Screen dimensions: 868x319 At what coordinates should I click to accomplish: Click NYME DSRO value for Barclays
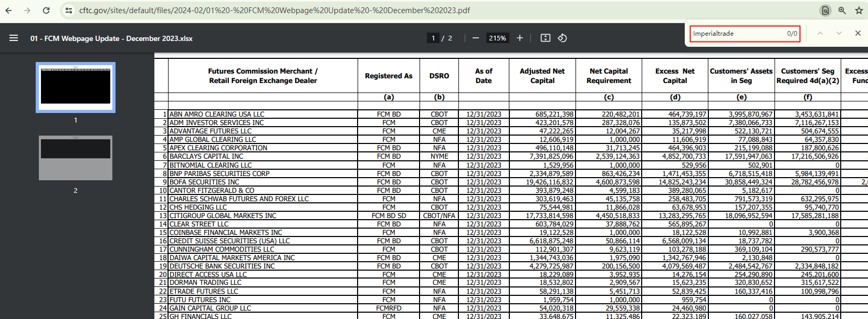pos(440,156)
